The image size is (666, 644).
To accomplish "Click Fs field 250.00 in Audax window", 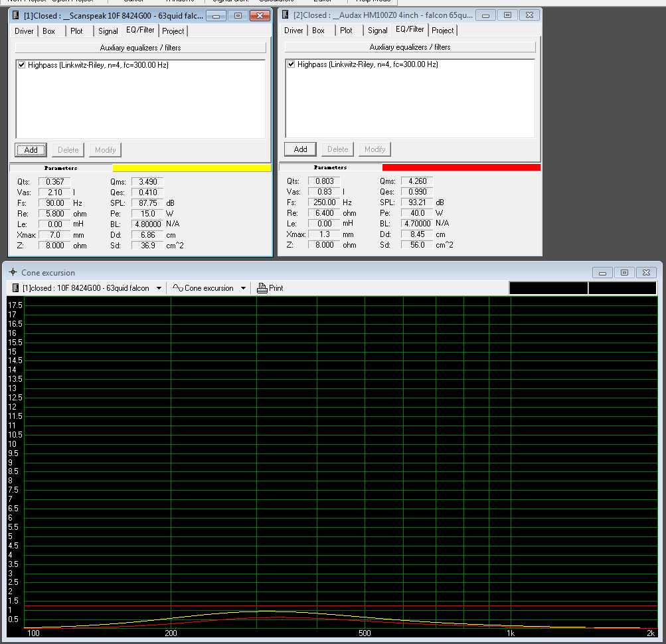I will pyautogui.click(x=324, y=202).
